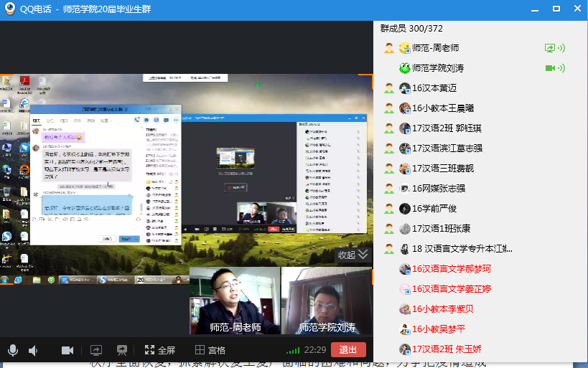Click avatar of 16汉本黄迈
Viewport: 588px width, 368px height.
point(405,88)
